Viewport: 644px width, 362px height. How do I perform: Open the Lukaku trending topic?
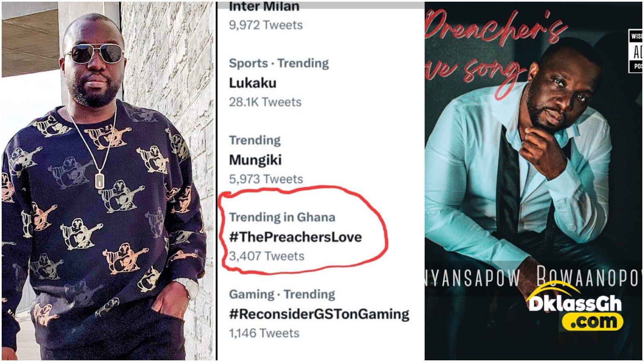pyautogui.click(x=252, y=83)
